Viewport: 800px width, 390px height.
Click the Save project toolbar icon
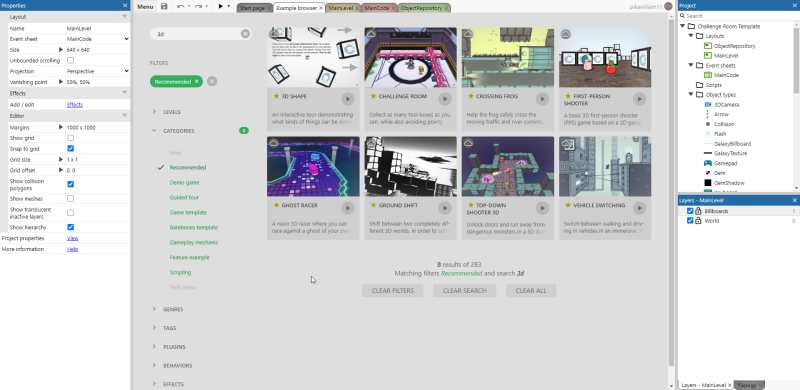[x=164, y=7]
